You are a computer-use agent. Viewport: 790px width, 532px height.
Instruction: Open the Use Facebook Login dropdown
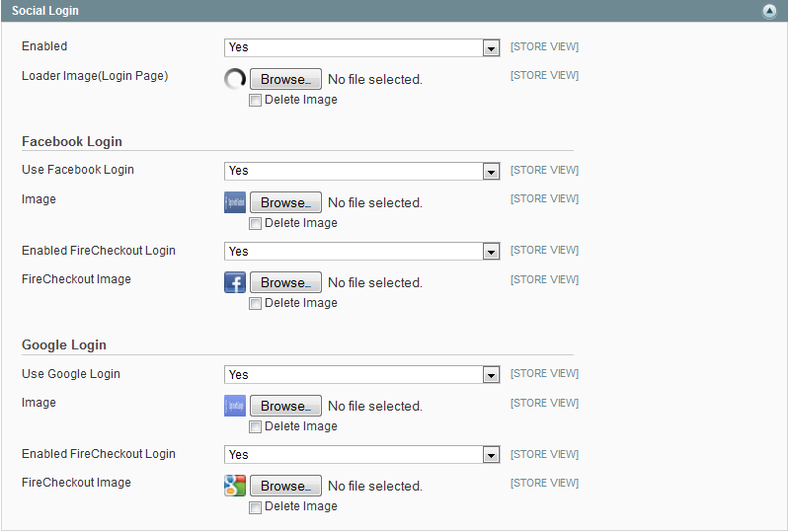(x=362, y=171)
